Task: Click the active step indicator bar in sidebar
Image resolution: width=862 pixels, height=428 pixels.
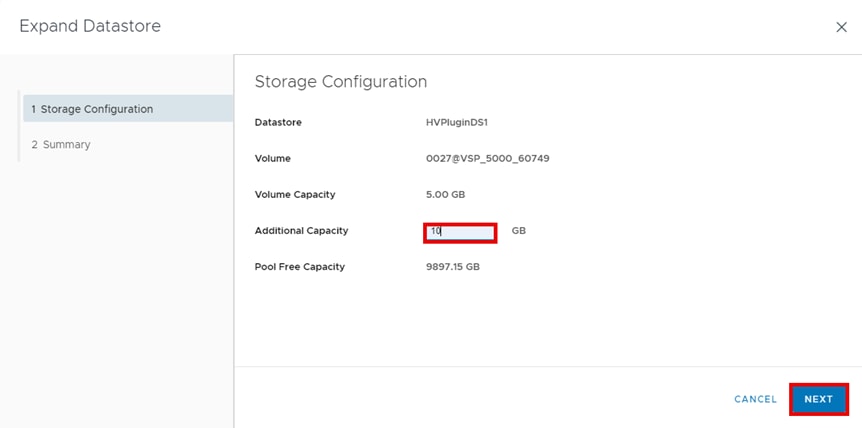Action: tap(20, 109)
